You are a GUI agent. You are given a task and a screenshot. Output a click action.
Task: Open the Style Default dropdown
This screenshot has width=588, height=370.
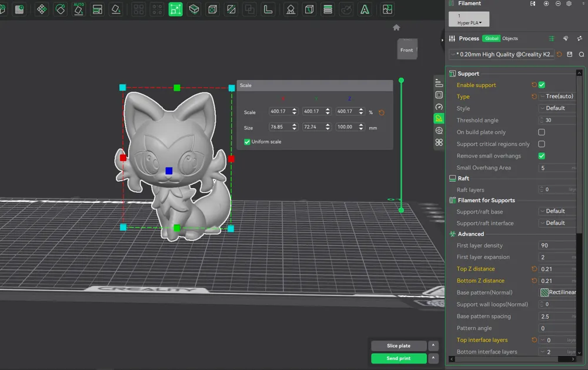point(557,108)
